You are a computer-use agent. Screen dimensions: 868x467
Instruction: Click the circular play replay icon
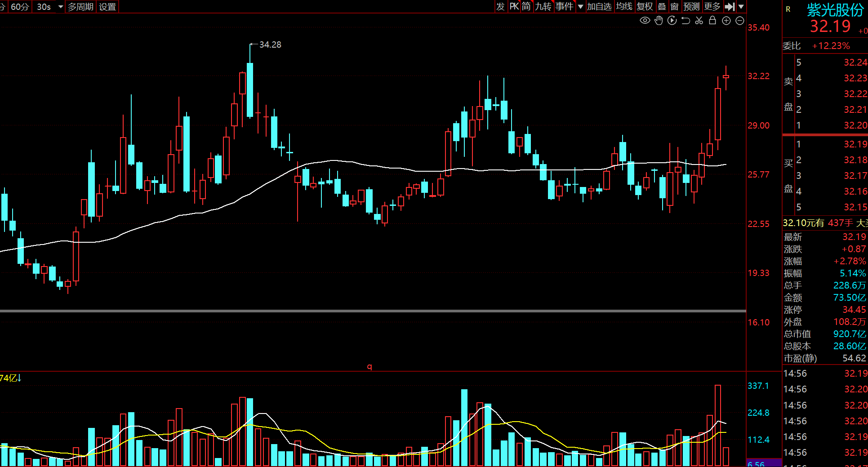click(x=672, y=20)
